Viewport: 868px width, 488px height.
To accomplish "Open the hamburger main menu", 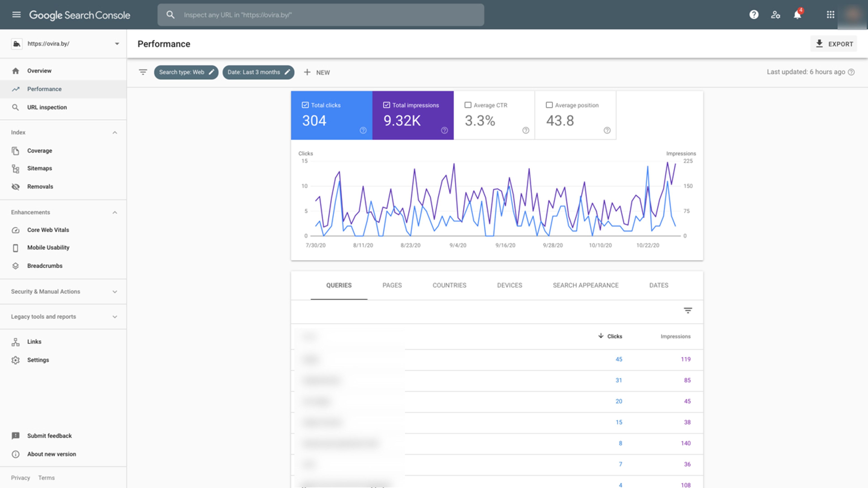I will tap(16, 15).
